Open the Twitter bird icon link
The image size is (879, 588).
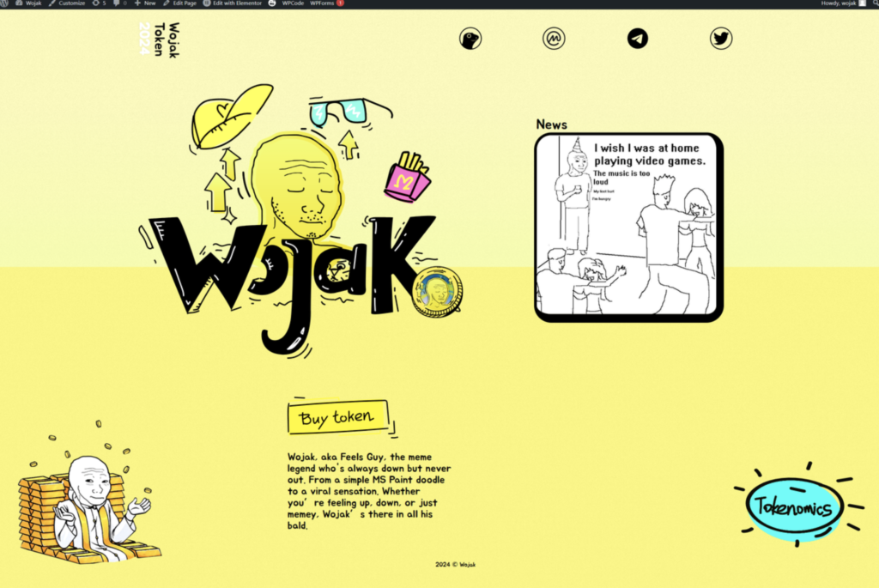pyautogui.click(x=721, y=39)
